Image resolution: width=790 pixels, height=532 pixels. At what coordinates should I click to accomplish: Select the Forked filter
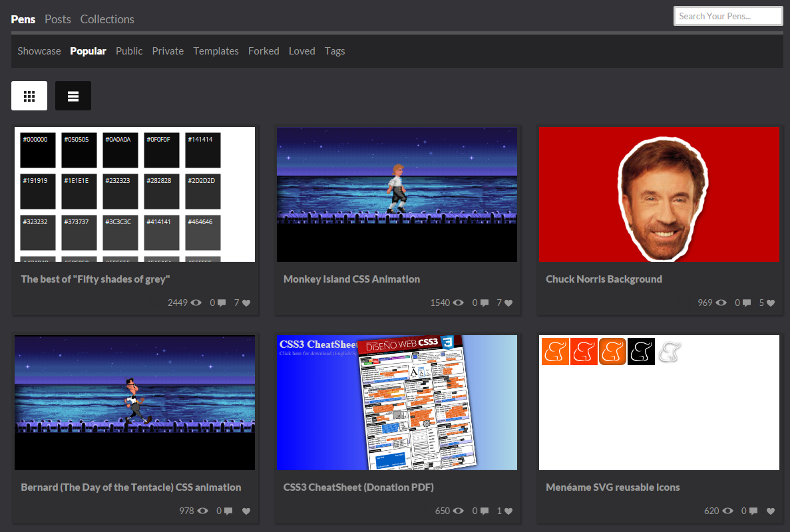tap(264, 51)
